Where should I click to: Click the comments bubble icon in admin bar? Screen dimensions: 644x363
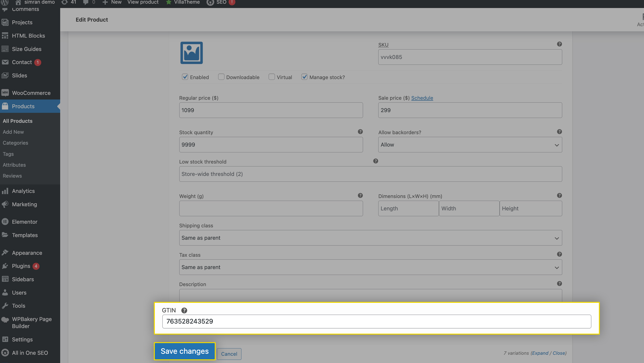pos(86,2)
